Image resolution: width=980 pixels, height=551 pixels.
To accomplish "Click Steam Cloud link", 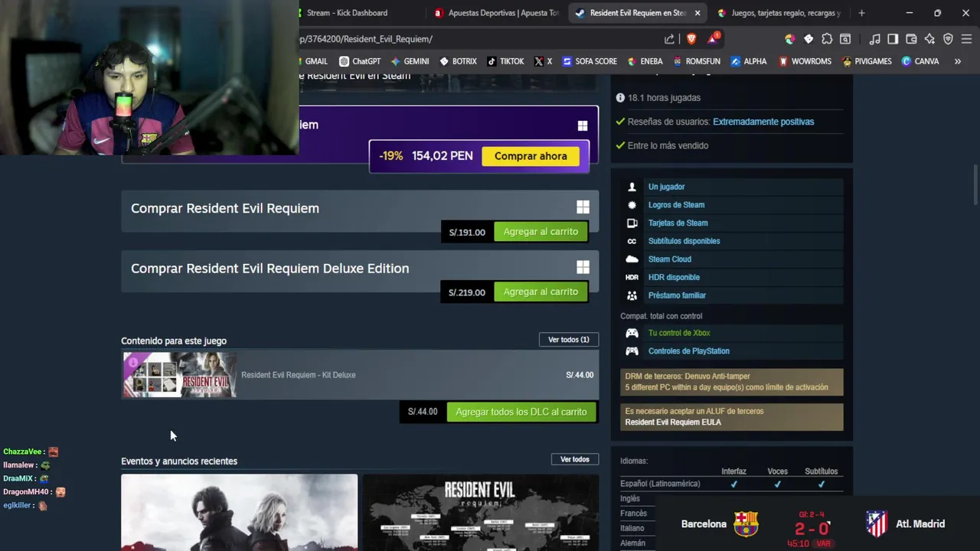I will pos(669,259).
